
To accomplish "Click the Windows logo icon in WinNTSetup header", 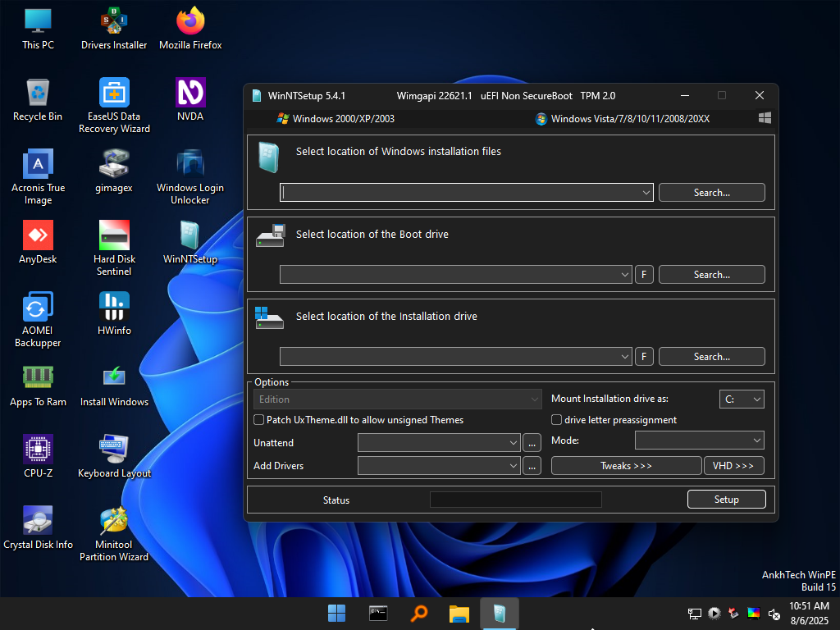I will click(765, 119).
